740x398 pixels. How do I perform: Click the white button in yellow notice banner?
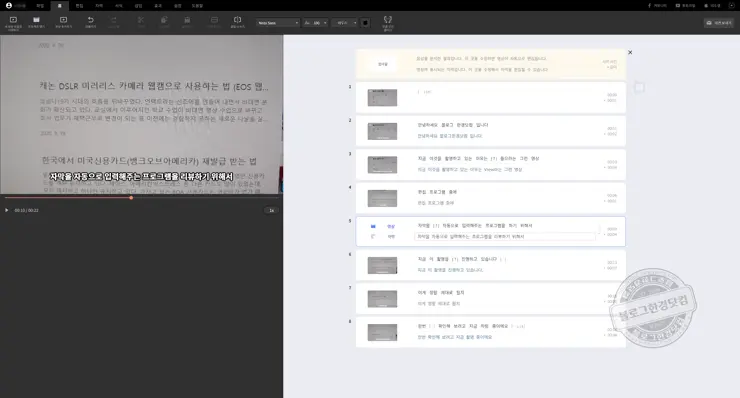click(383, 64)
